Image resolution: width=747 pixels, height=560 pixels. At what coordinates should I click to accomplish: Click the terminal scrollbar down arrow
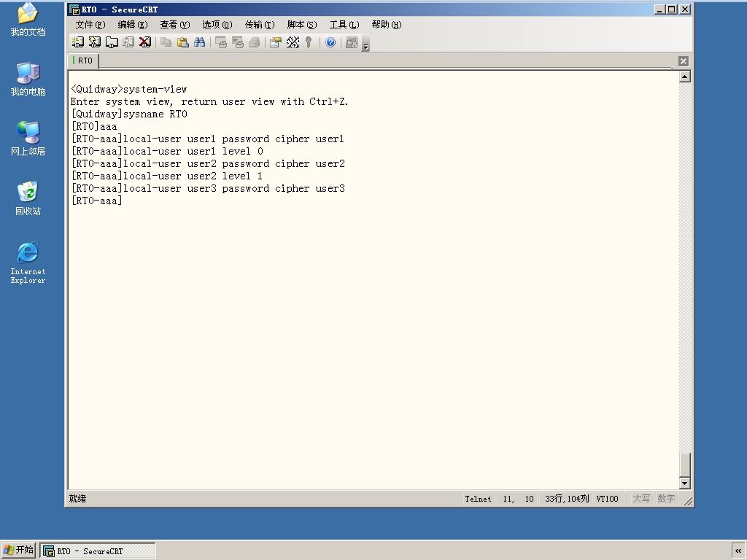[684, 483]
